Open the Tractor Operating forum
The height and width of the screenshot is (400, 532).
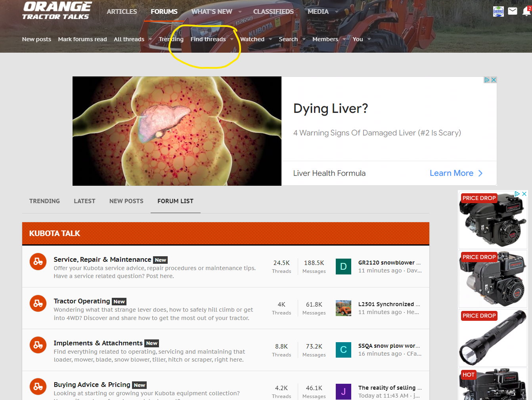click(x=82, y=301)
